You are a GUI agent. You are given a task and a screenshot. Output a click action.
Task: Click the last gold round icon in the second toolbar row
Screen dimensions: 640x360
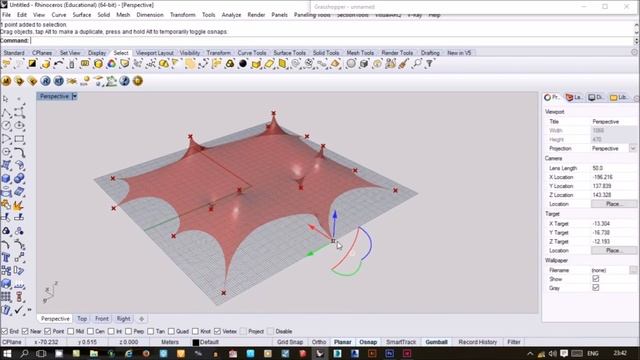coord(138,81)
